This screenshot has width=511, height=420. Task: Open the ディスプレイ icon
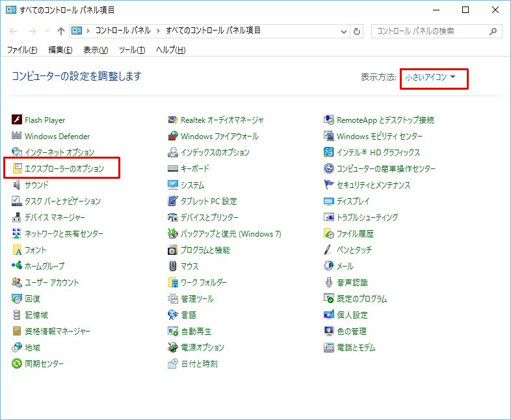tap(329, 201)
